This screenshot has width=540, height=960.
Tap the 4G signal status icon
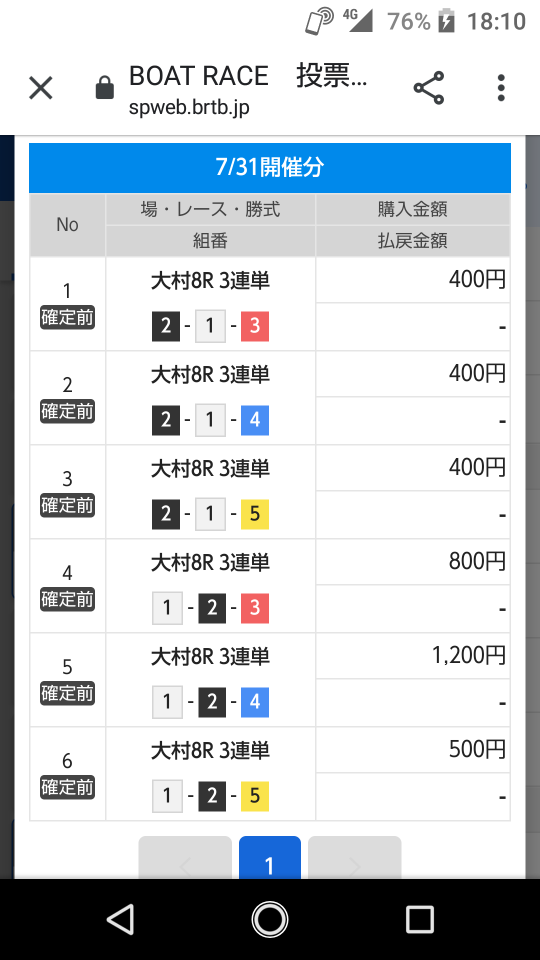(x=358, y=20)
